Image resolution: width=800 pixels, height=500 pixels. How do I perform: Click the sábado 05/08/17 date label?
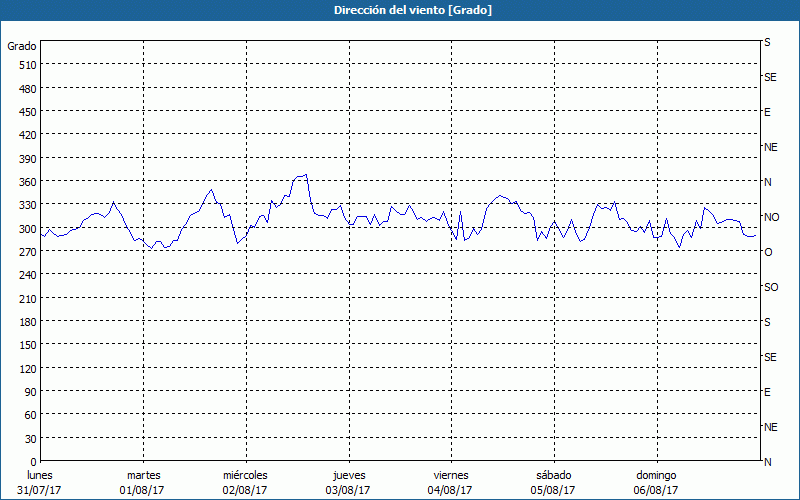pyautogui.click(x=552, y=482)
